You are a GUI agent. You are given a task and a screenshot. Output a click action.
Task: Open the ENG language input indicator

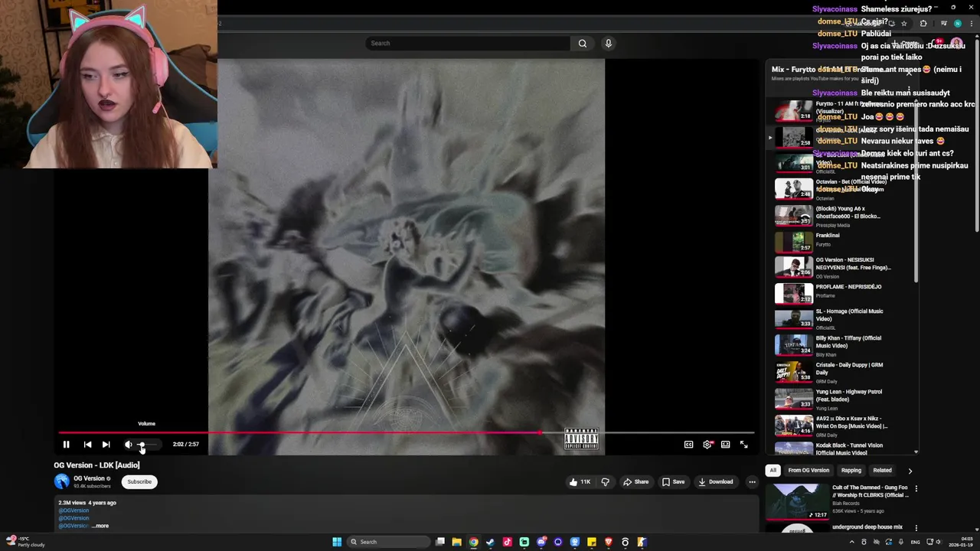pos(915,542)
